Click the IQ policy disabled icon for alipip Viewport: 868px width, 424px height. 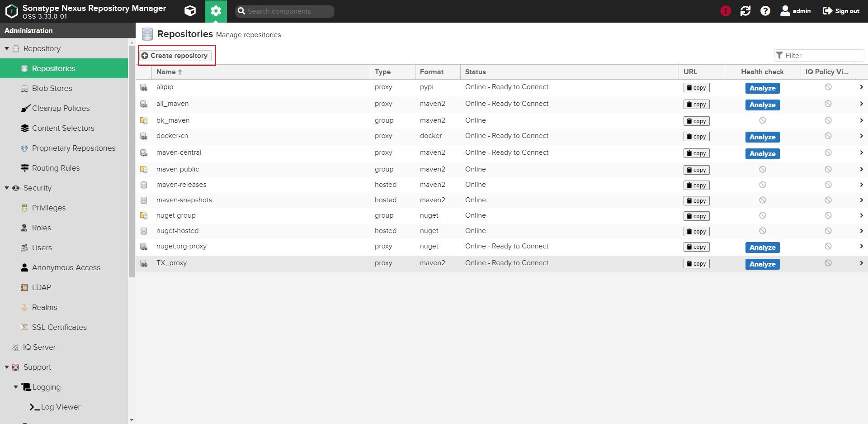828,87
